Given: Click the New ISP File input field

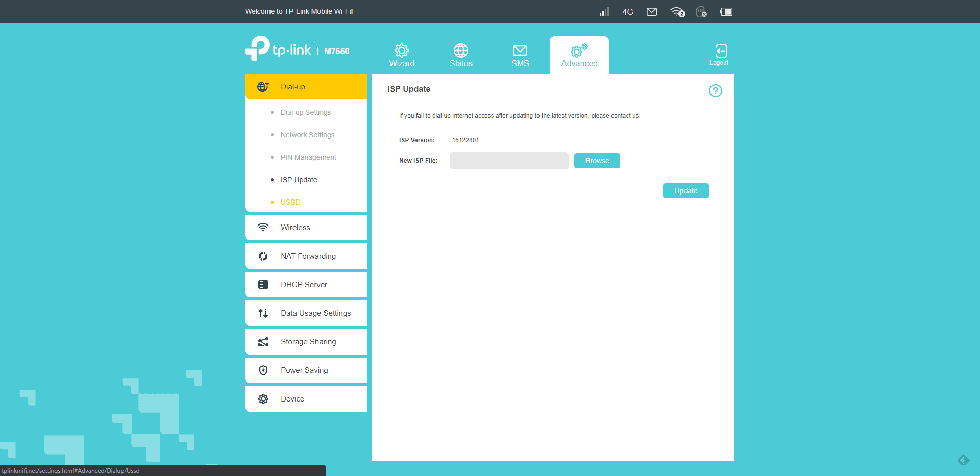Looking at the screenshot, I should coord(509,161).
